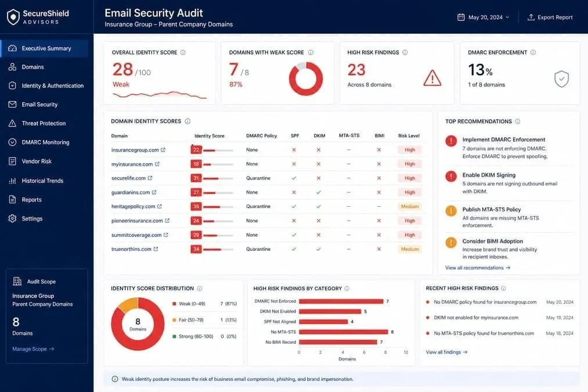Follow the View all recommendations link
This screenshot has height=392, width=588.
477,268
